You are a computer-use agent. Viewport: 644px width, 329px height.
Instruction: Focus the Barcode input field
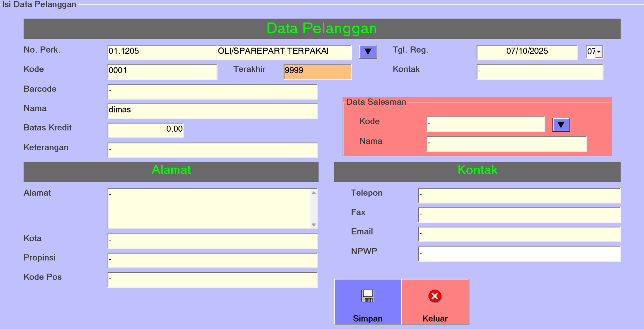click(x=212, y=91)
